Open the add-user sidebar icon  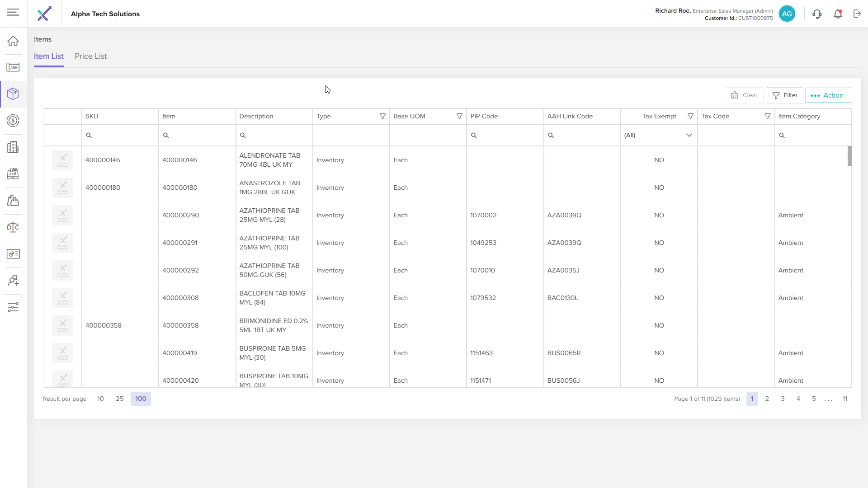click(13, 281)
